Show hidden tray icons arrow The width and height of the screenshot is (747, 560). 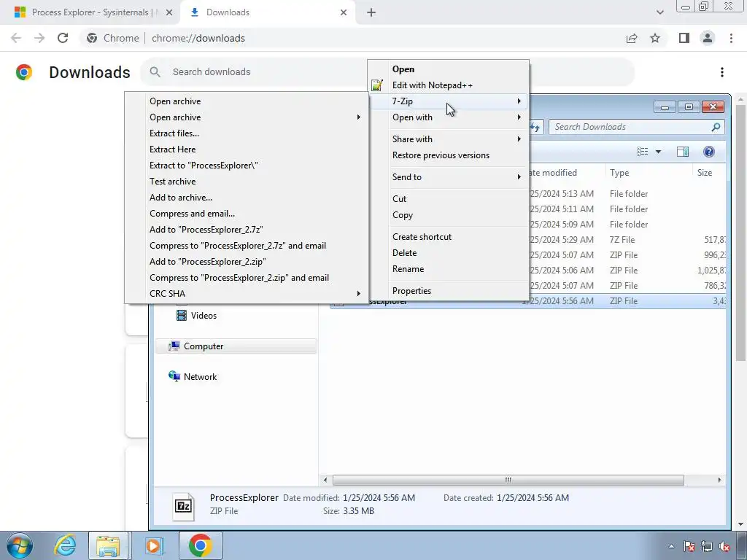click(671, 546)
